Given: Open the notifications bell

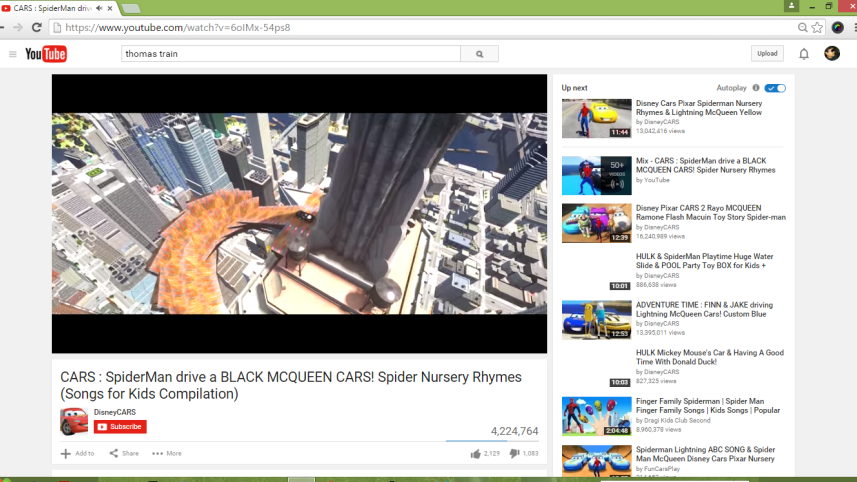Looking at the screenshot, I should (x=804, y=54).
